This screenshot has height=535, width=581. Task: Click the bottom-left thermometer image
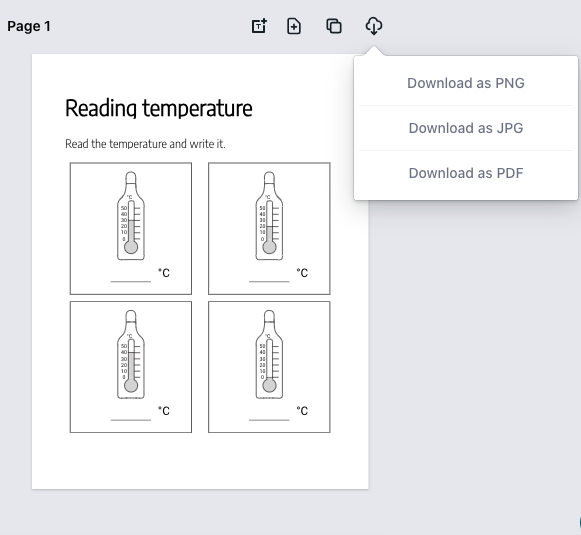pos(131,354)
